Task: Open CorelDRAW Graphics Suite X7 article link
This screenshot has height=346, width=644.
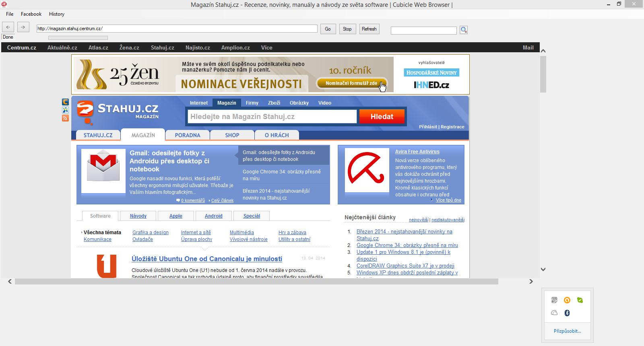Action: coord(405,266)
